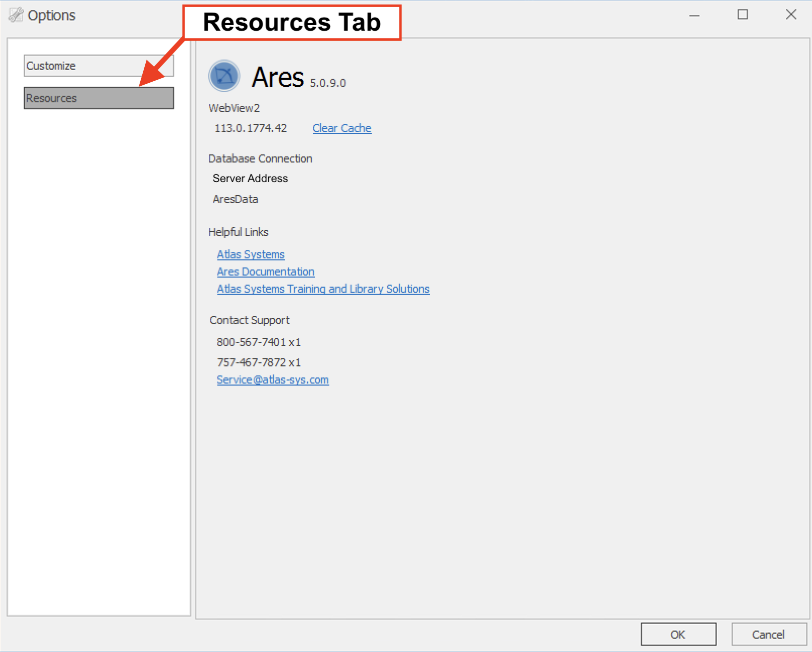Click the Ares bow-and-arrow logo icon
812x652 pixels.
(x=224, y=76)
